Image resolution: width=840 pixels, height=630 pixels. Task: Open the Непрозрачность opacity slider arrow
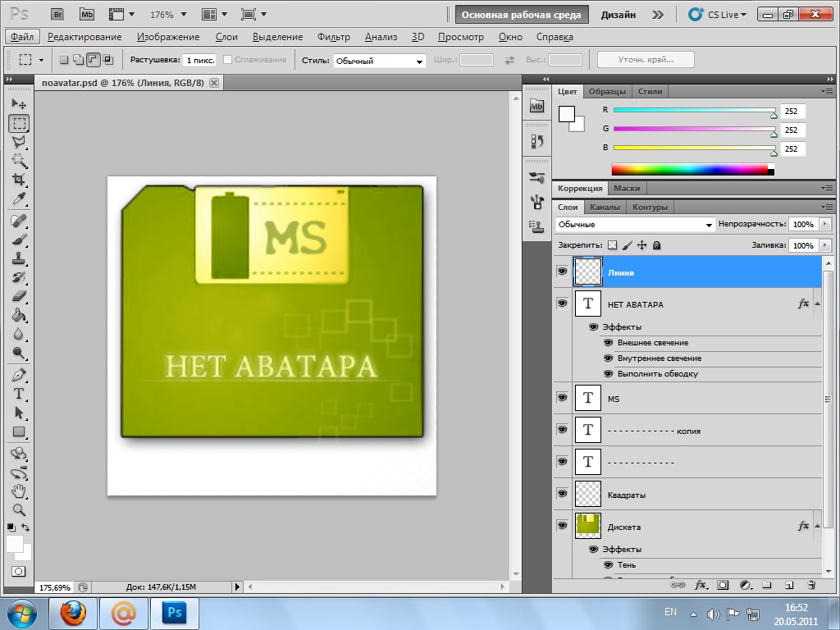coord(824,224)
